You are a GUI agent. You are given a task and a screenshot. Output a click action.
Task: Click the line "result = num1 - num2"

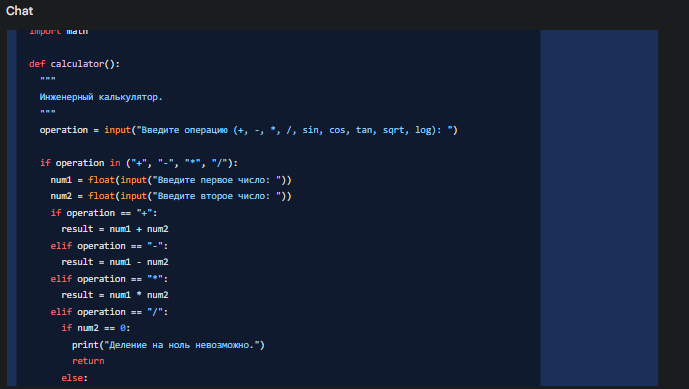(115, 262)
